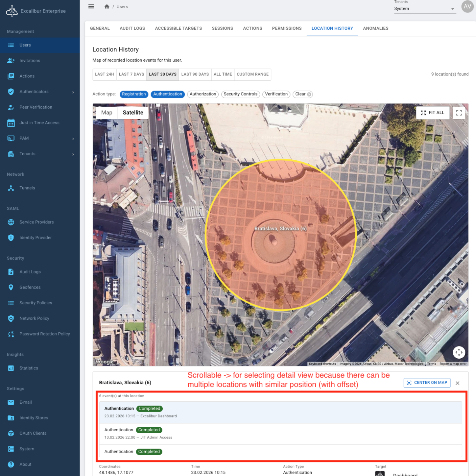Open the Audit Logs tab
This screenshot has width=476, height=476.
(132, 29)
